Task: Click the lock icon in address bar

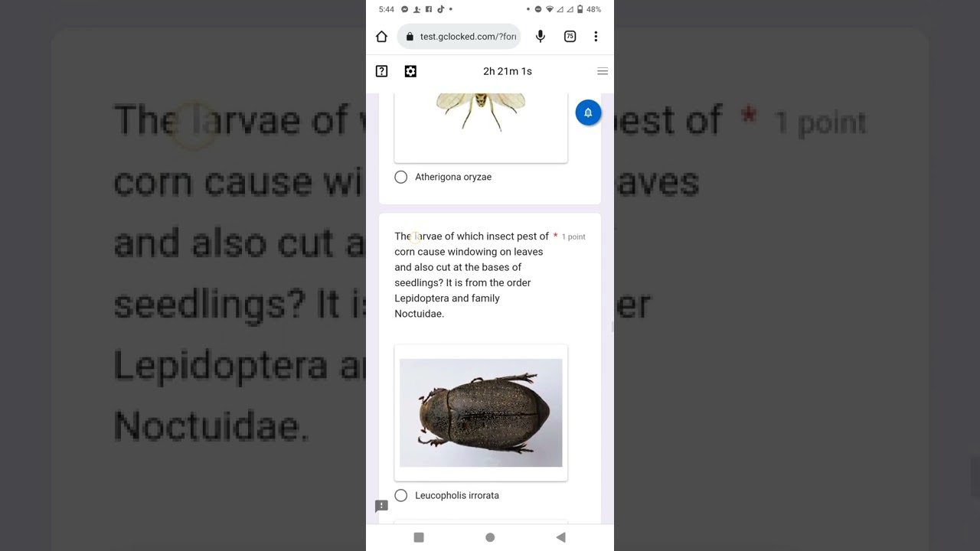Action: (x=410, y=36)
